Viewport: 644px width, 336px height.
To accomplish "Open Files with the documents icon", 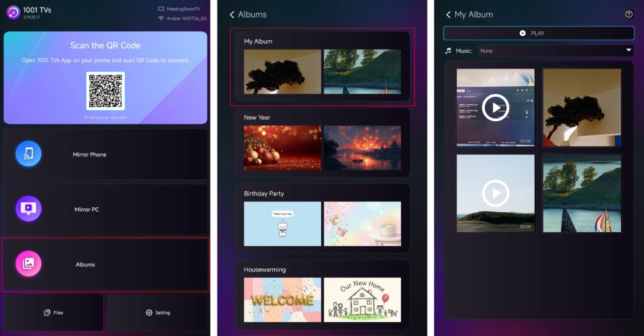I will [x=47, y=312].
